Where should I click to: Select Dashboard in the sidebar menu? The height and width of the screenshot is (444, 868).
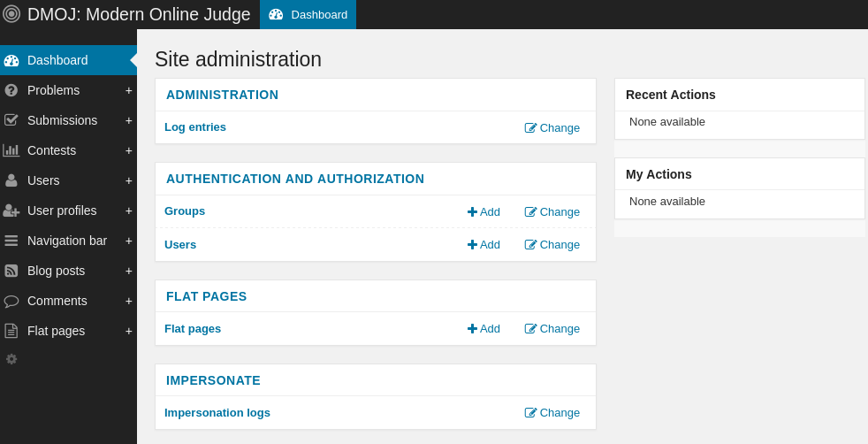57,60
